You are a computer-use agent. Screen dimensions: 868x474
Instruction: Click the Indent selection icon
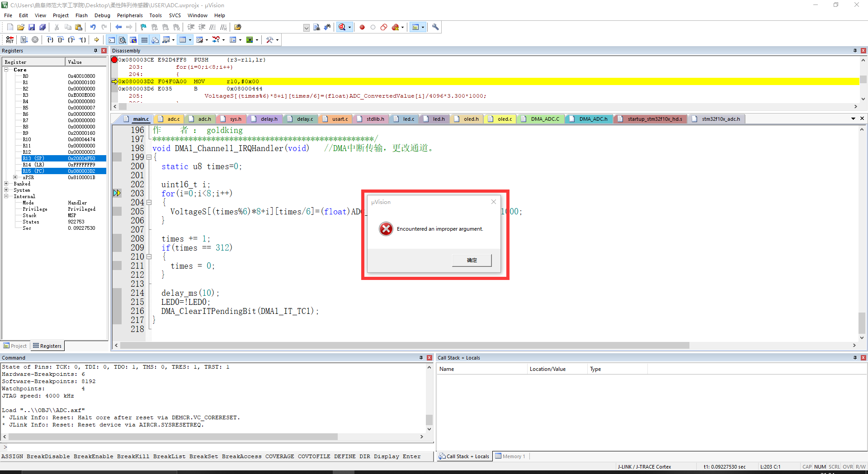point(191,27)
